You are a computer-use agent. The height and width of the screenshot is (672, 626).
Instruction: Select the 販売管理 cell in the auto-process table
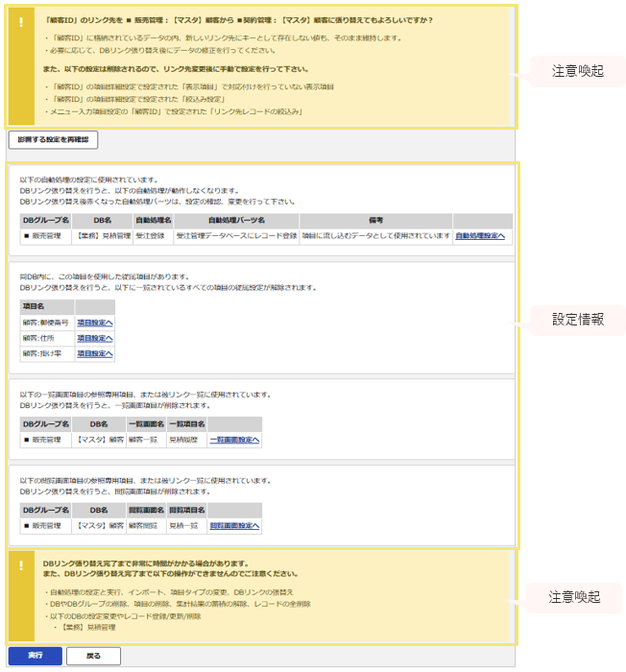pos(46,236)
